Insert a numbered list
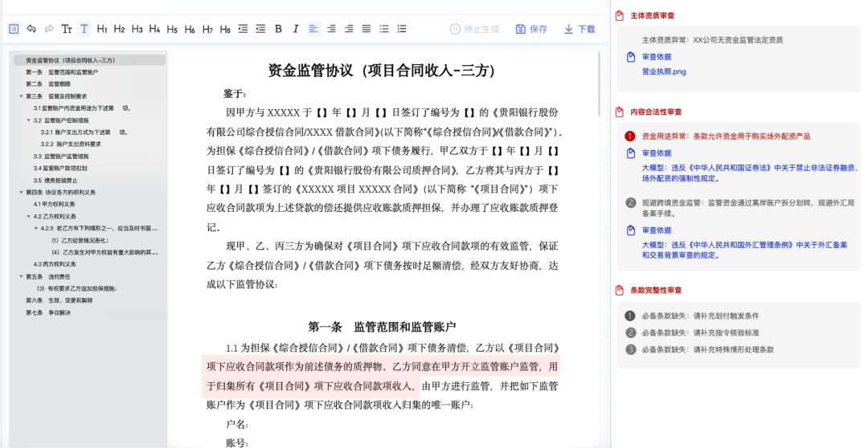 pos(402,29)
